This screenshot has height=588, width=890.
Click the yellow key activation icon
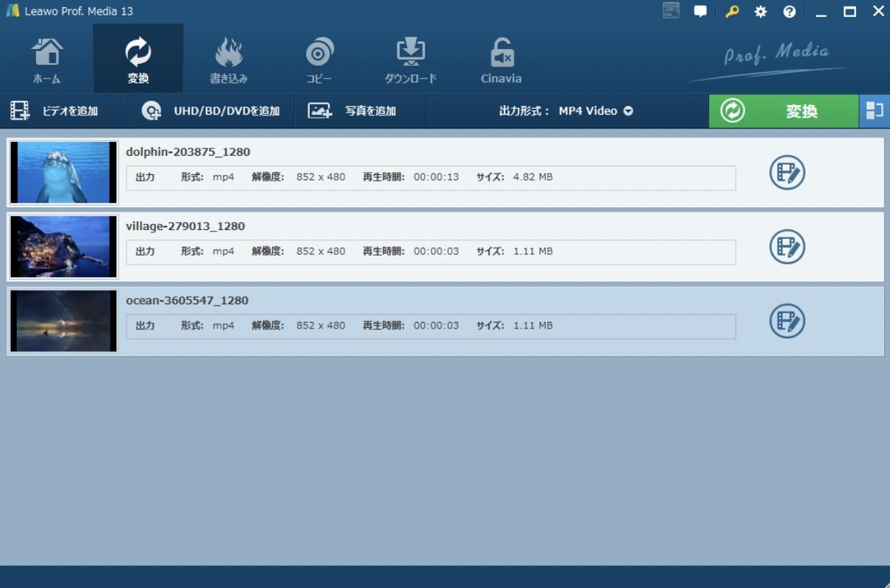click(731, 11)
